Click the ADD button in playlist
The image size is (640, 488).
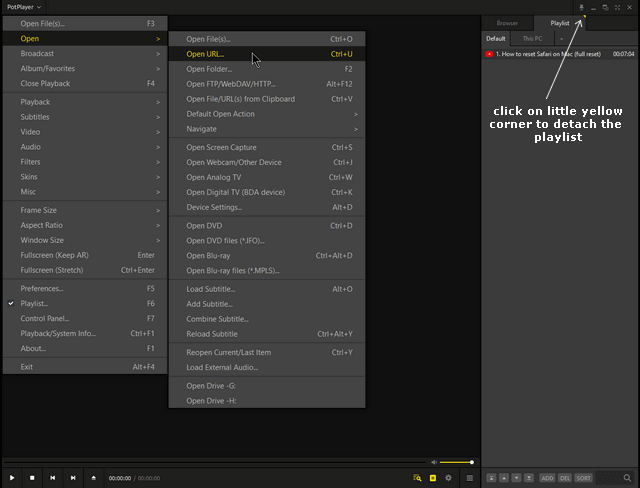pyautogui.click(x=547, y=478)
